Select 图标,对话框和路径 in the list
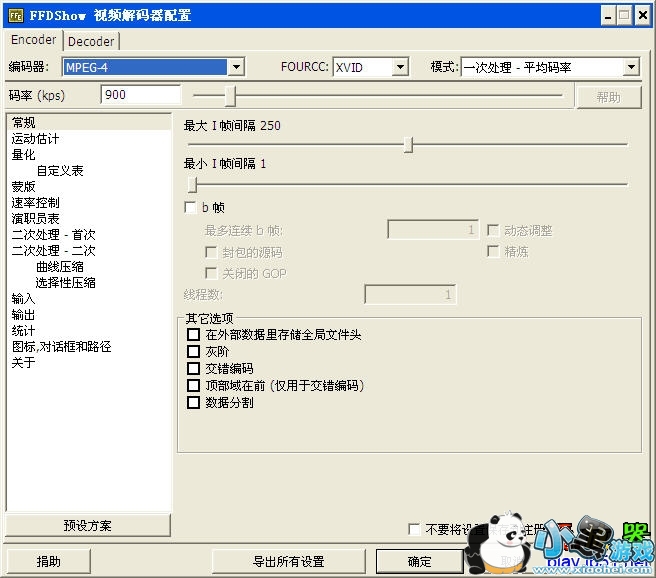The width and height of the screenshot is (656, 578). click(62, 346)
